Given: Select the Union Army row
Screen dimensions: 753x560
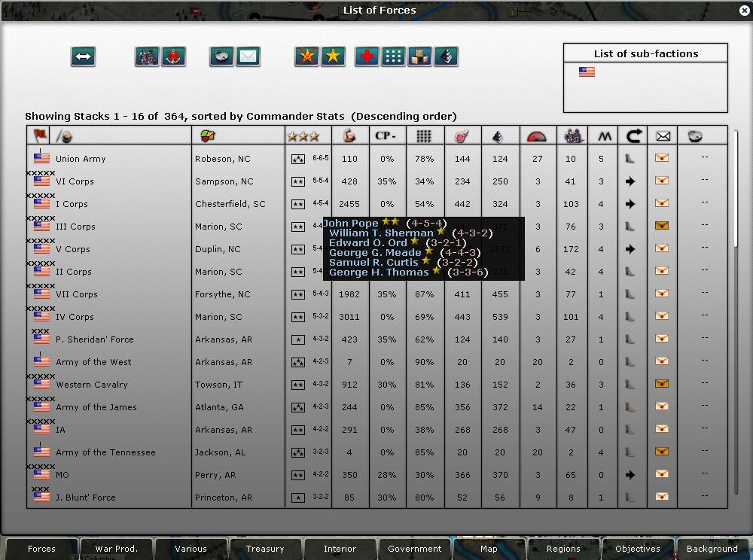Looking at the screenshot, I should point(81,159).
